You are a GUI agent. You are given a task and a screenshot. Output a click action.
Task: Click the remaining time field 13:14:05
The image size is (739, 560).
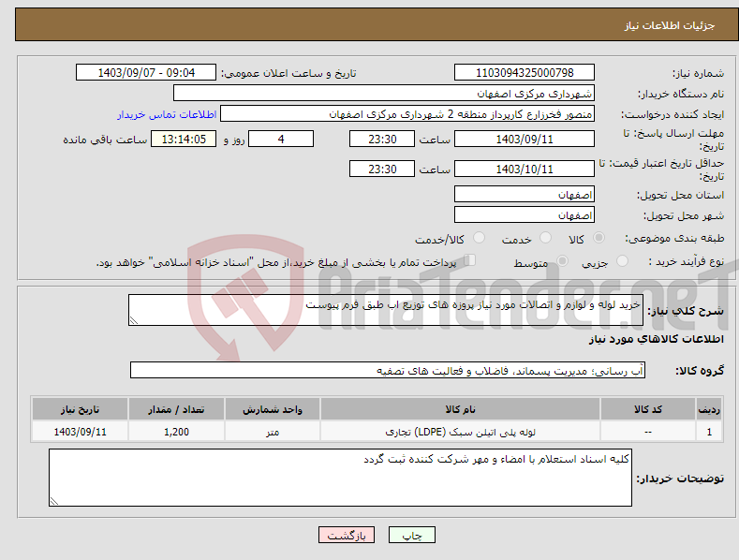tap(184, 139)
